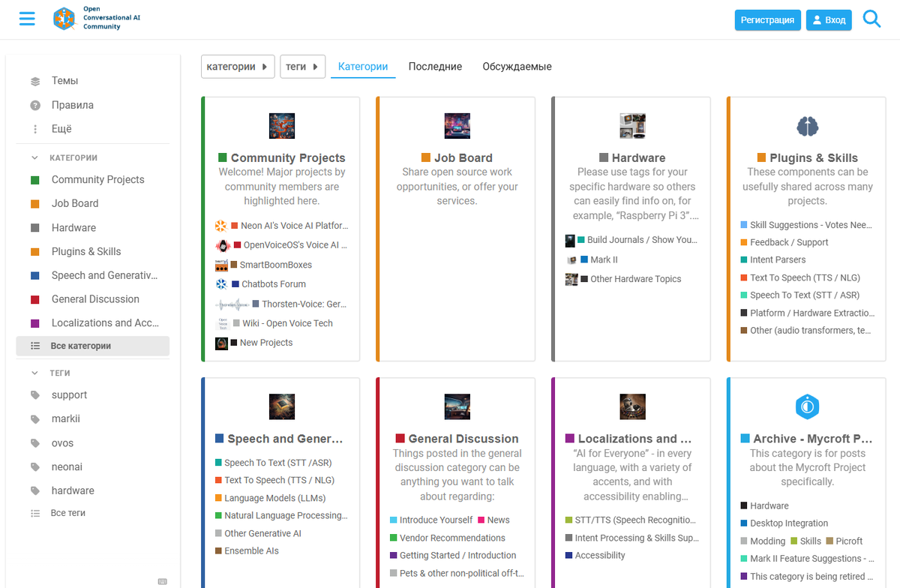
Task: Open Desktop Integration subcategory link
Action: 789,523
